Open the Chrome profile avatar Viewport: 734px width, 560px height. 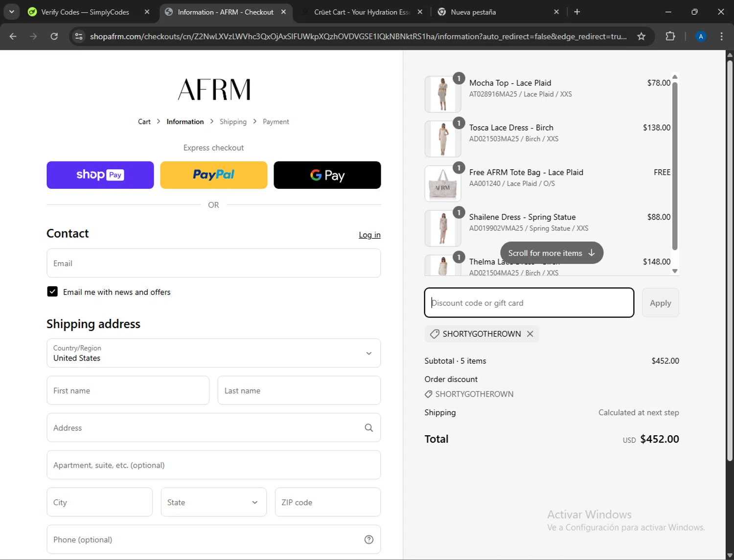click(701, 36)
